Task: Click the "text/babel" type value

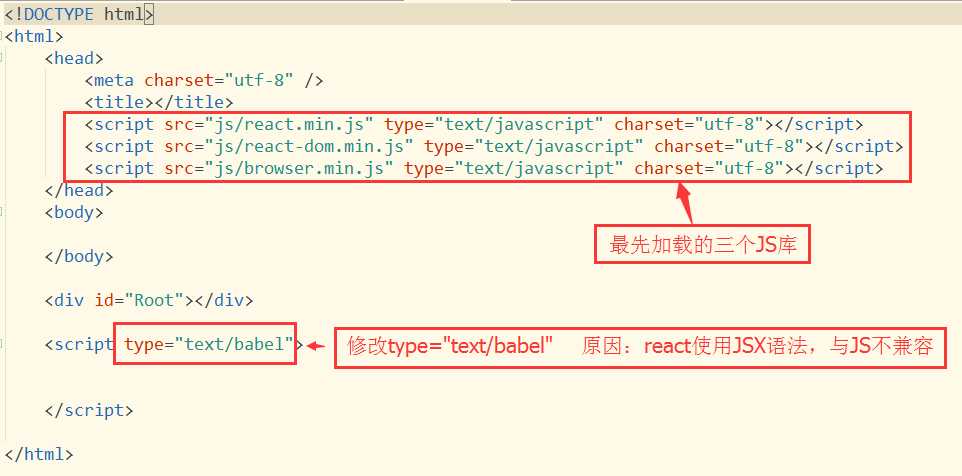Action: [234, 345]
